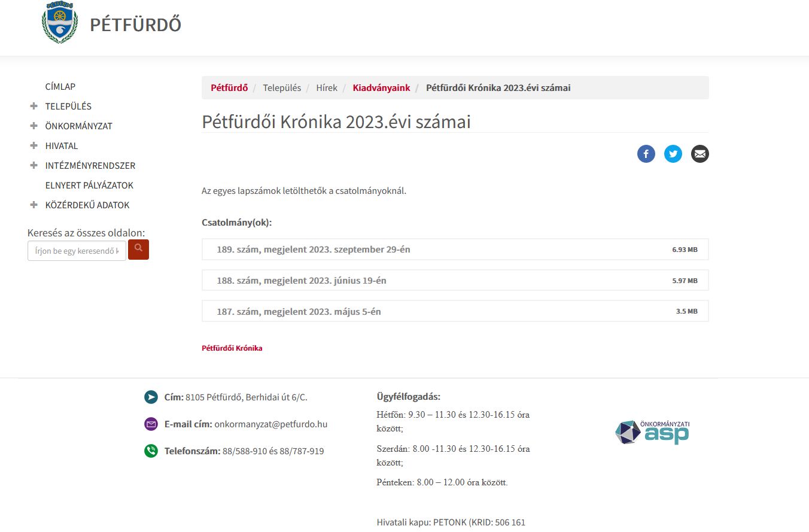809x532 pixels.
Task: Open the ÖNKORMÁNYZAT menu item
Action: [x=79, y=126]
